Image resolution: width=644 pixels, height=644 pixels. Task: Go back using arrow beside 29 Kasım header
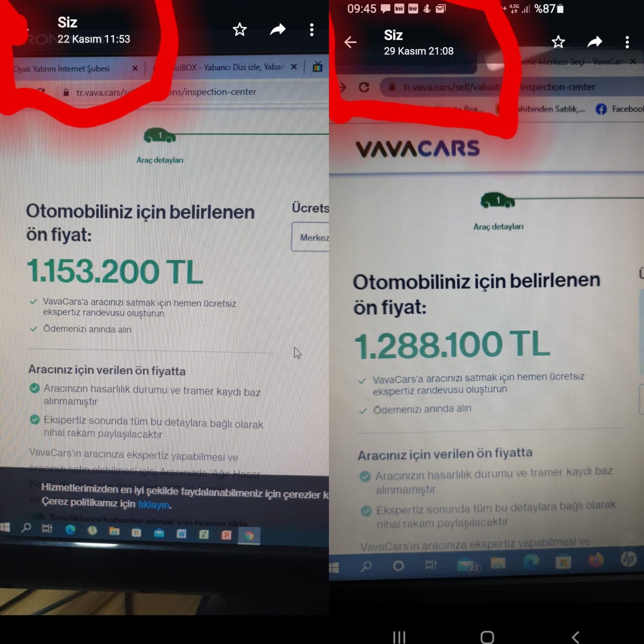coord(350,42)
